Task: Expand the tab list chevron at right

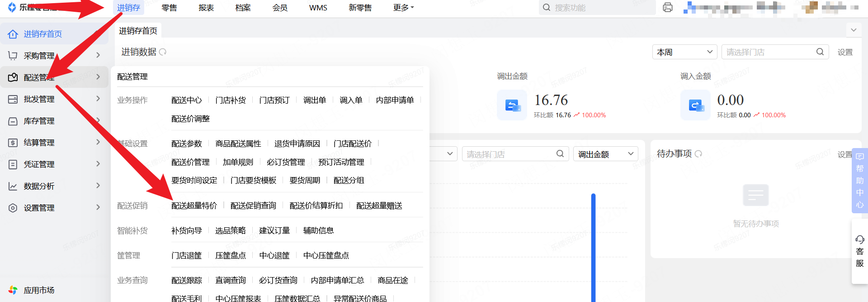Action: tap(854, 30)
